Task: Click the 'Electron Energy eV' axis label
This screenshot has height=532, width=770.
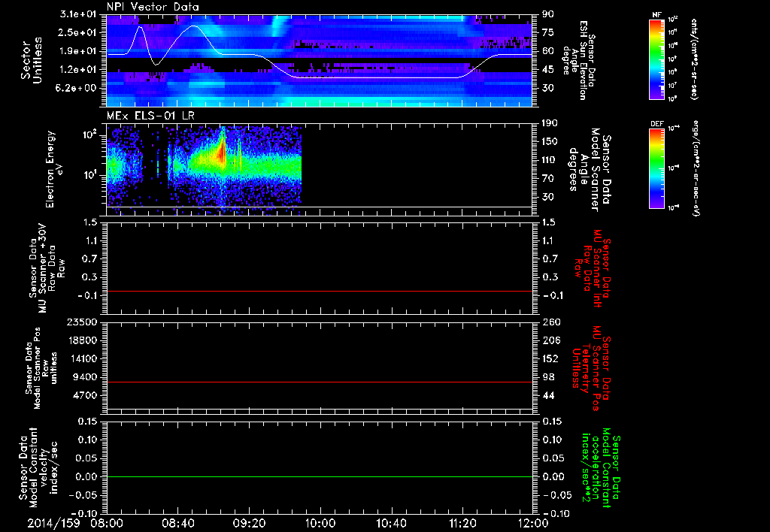Action: pyautogui.click(x=54, y=169)
